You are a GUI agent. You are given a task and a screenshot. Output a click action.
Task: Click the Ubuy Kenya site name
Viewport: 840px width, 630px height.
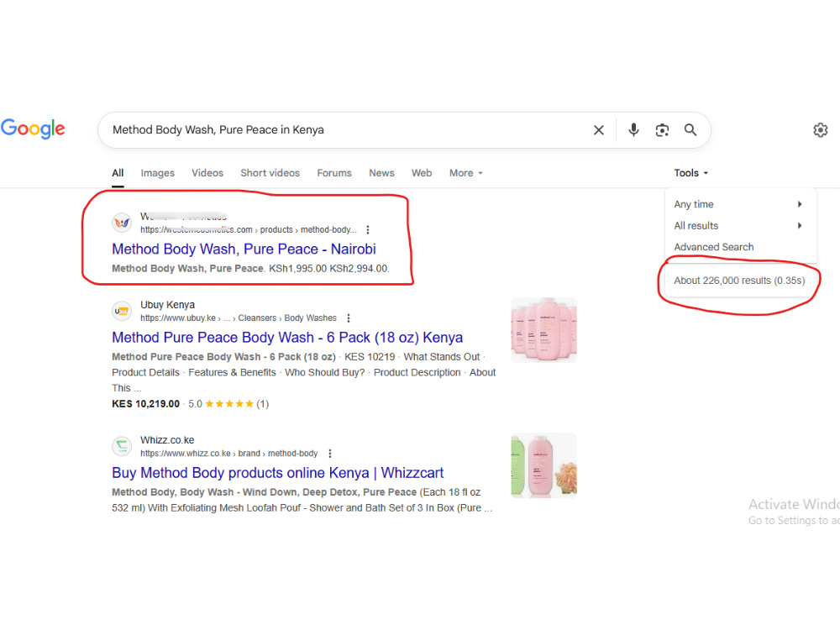point(168,305)
